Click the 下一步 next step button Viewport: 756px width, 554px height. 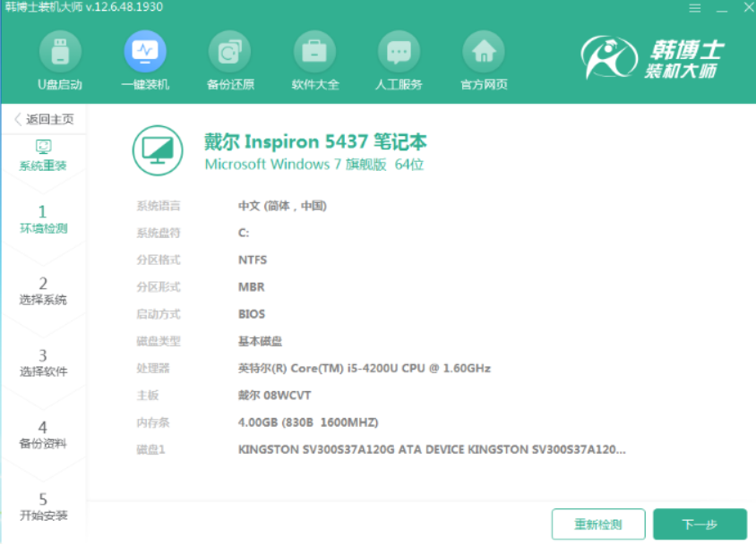click(x=699, y=524)
